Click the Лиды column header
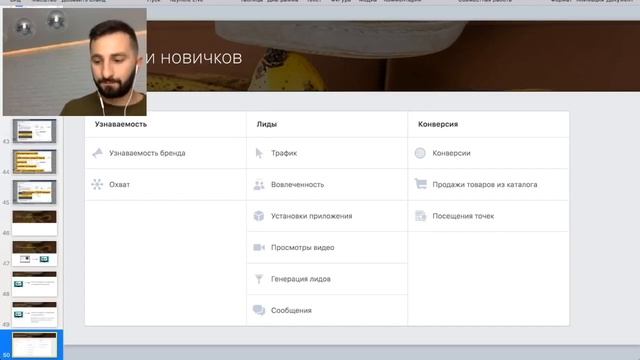640x360 pixels. 267,124
